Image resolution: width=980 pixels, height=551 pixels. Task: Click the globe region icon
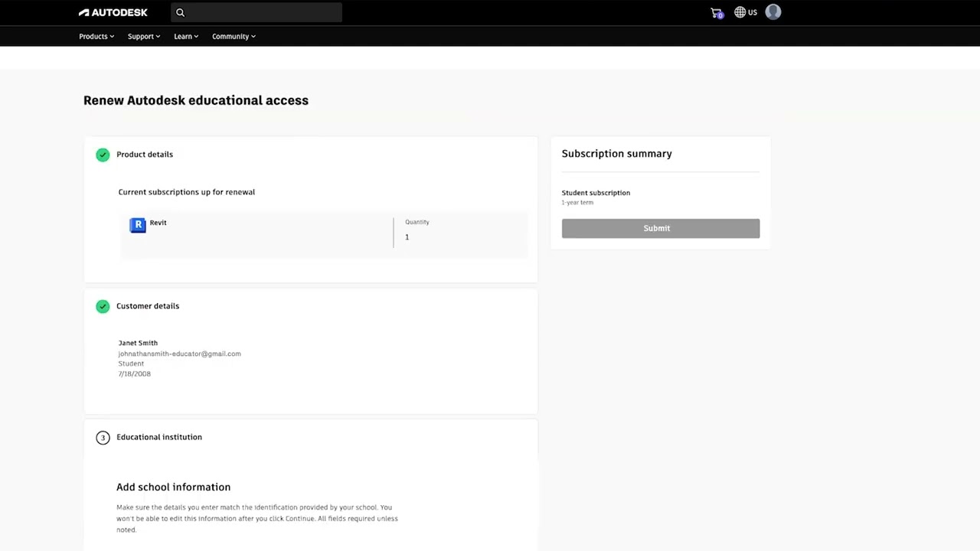(740, 12)
